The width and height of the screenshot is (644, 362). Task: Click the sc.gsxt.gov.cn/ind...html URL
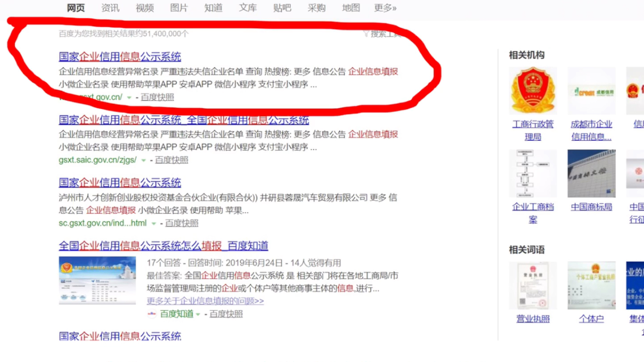tap(102, 223)
